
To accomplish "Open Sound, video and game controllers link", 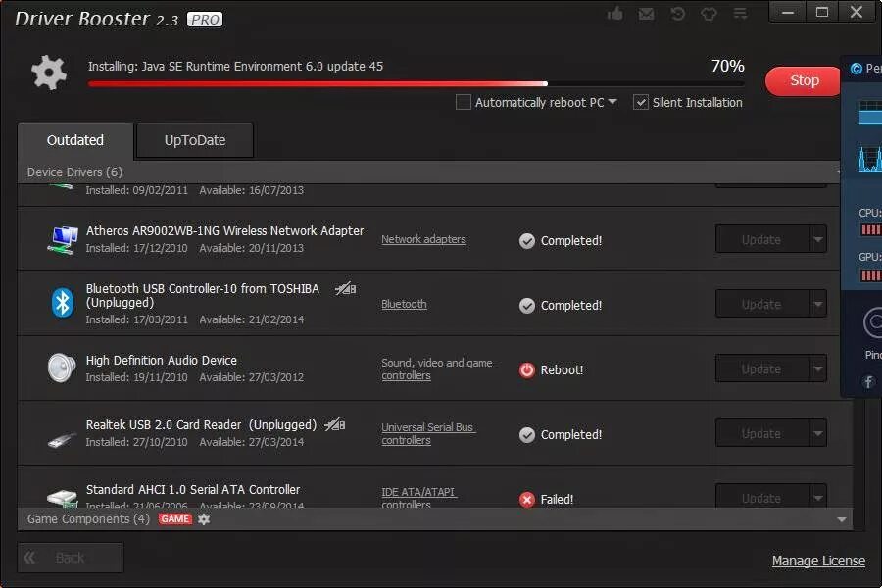I will click(x=438, y=369).
